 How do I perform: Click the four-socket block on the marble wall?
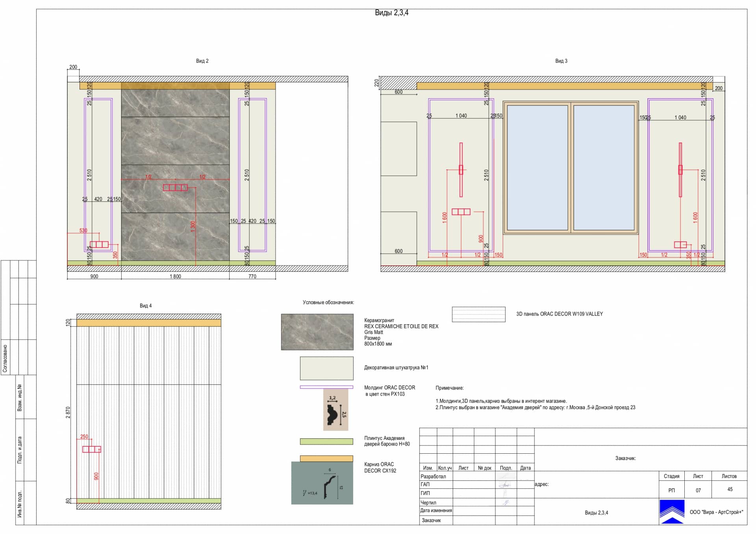175,188
